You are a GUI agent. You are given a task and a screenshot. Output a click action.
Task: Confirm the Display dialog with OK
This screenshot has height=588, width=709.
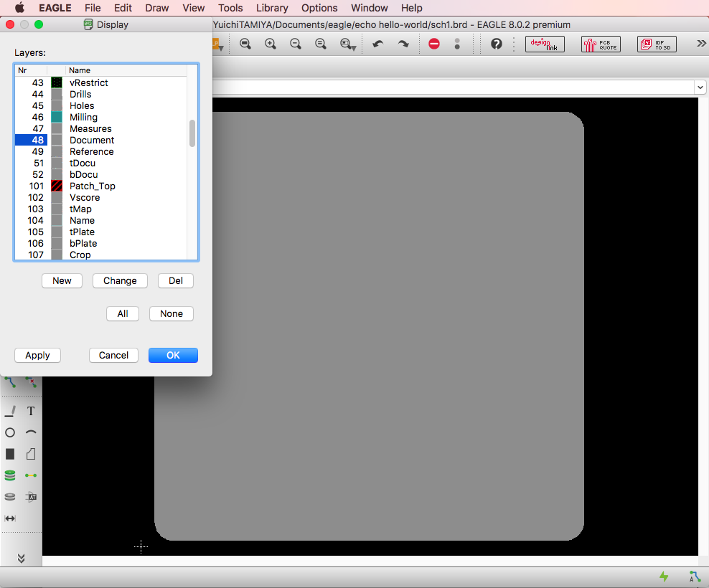coord(173,355)
